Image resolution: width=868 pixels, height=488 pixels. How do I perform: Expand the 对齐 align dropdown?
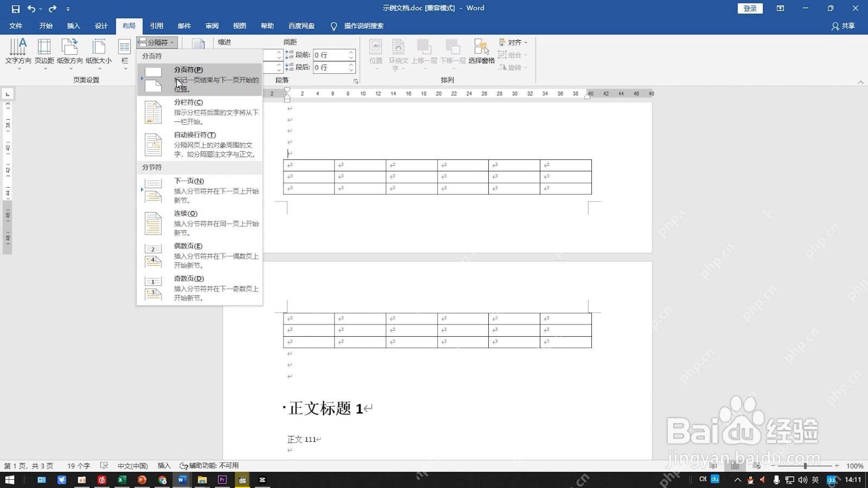click(513, 42)
